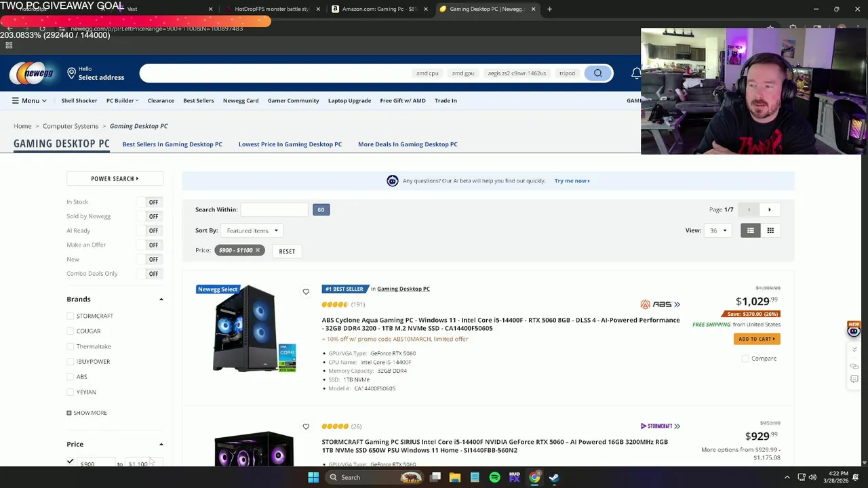
Task: Click ADD TO CART for ABS Cyclone
Action: (757, 339)
